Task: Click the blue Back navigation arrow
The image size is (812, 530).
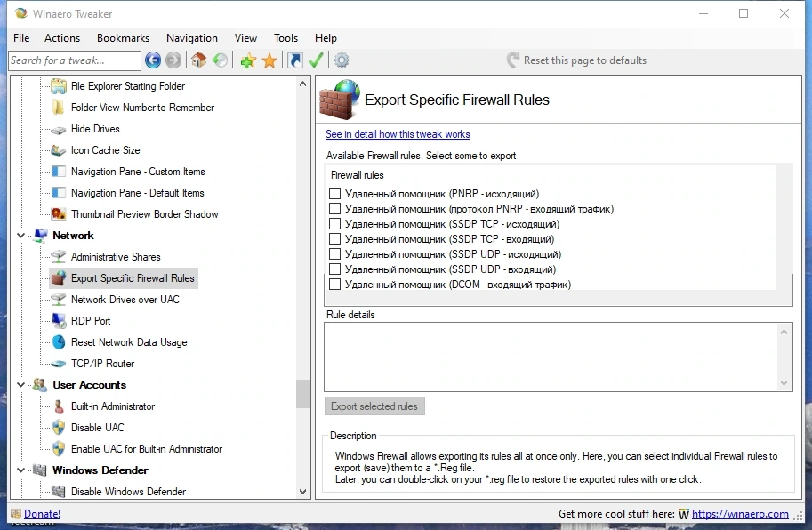Action: [x=153, y=60]
